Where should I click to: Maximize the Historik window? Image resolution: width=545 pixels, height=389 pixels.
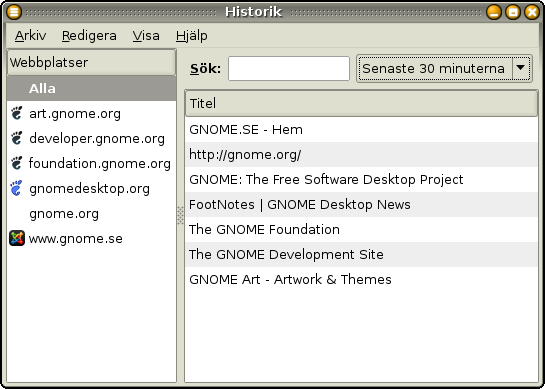(x=513, y=12)
